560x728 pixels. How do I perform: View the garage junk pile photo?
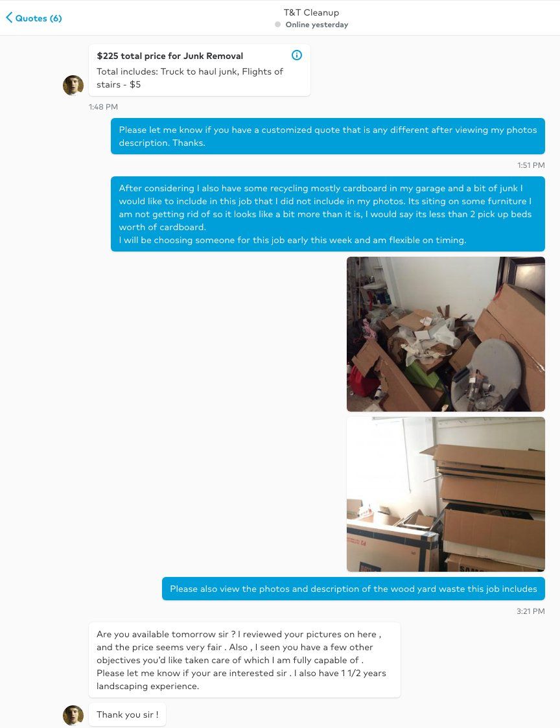coord(446,335)
